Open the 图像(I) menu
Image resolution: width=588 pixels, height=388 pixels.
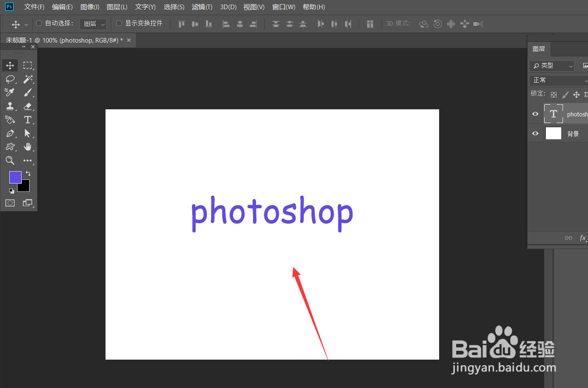point(90,7)
